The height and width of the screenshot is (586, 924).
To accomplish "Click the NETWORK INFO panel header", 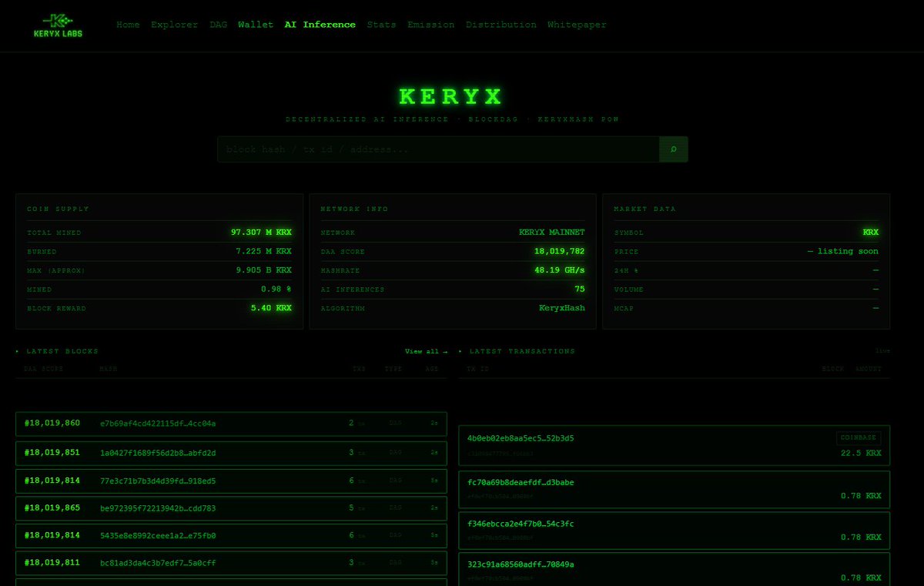I will pyautogui.click(x=354, y=209).
